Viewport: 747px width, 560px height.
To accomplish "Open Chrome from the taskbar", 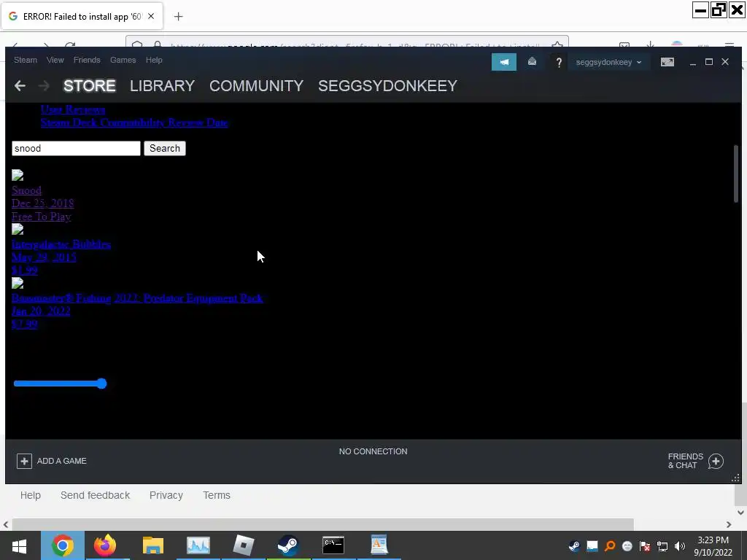I will tap(63, 545).
